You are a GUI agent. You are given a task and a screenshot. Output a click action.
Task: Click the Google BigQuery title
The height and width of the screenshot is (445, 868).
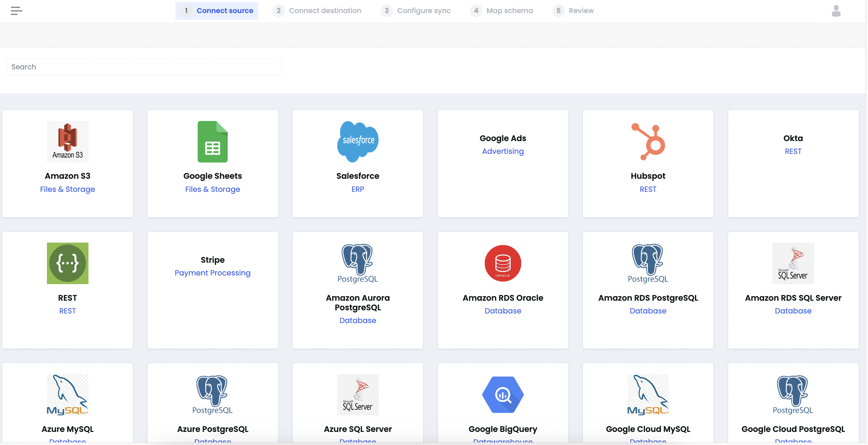click(503, 429)
